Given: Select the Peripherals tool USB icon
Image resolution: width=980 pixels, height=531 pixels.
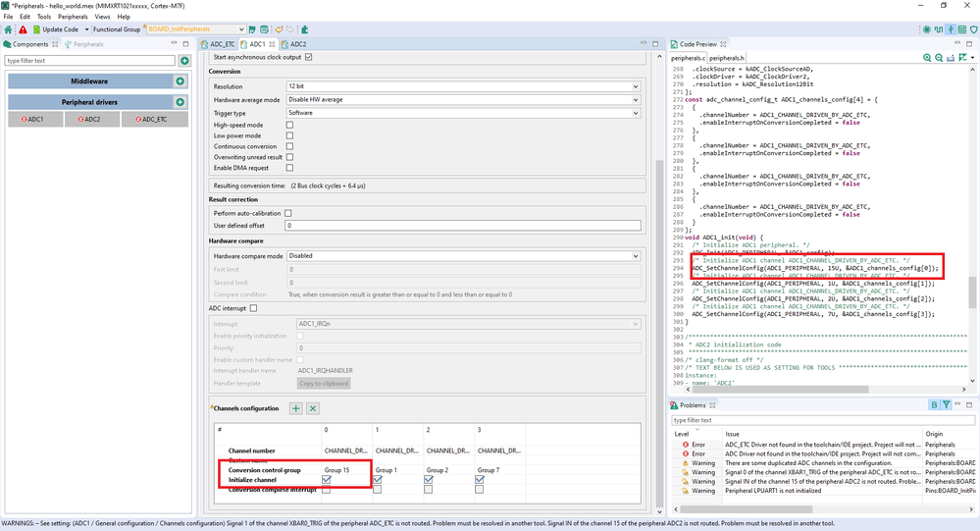Looking at the screenshot, I should coord(951,29).
